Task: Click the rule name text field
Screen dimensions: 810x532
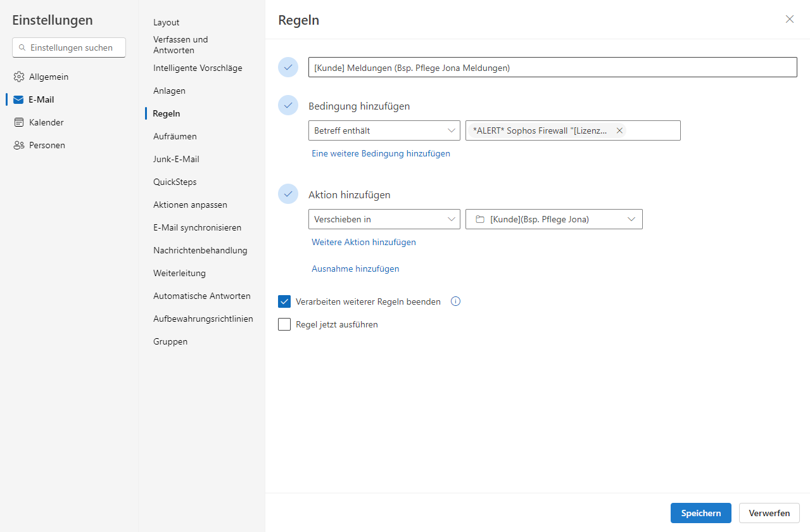Action: tap(552, 68)
